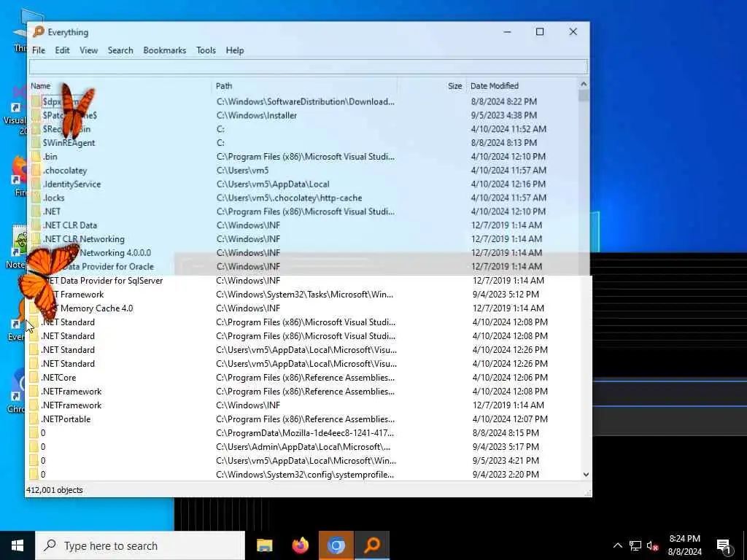Click folder icon of .NETFramework in Windows\INF

34,405
